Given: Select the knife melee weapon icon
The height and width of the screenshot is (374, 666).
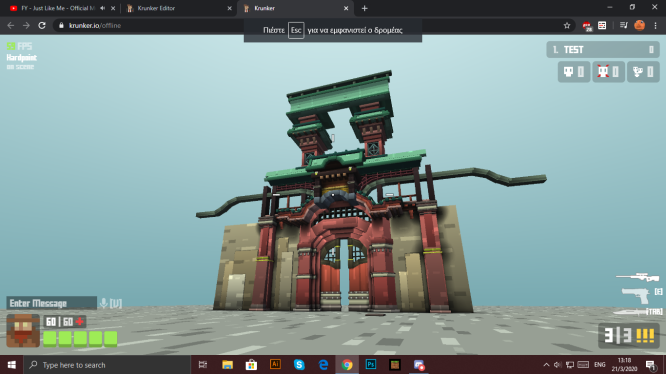Looking at the screenshot, I should tap(630, 312).
